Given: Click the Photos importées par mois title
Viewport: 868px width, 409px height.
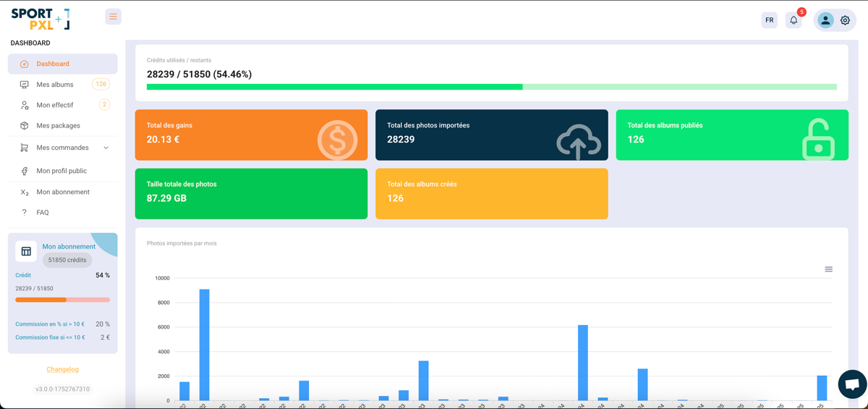Looking at the screenshot, I should pyautogui.click(x=182, y=243).
